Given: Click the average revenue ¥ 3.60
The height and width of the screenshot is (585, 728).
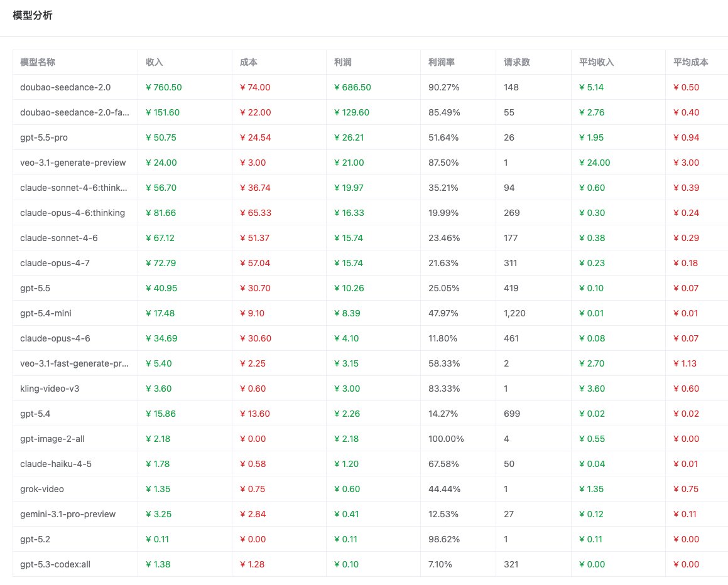Looking at the screenshot, I should [592, 389].
